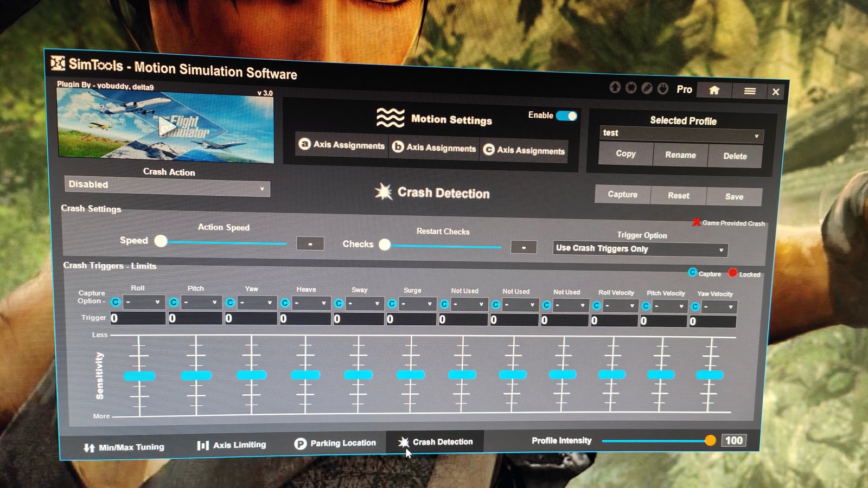Click the Crash Detection star icon heading
The width and height of the screenshot is (868, 488).
pyautogui.click(x=384, y=191)
